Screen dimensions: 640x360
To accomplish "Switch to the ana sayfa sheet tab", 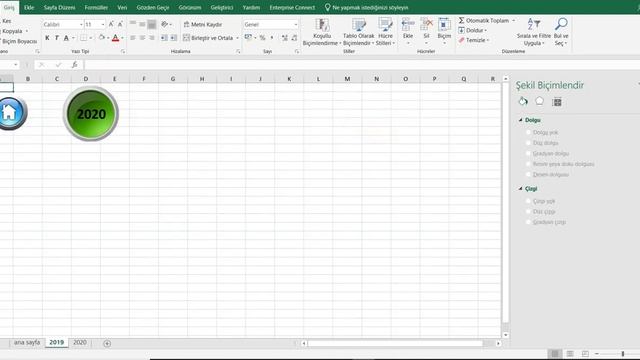I will (x=27, y=342).
